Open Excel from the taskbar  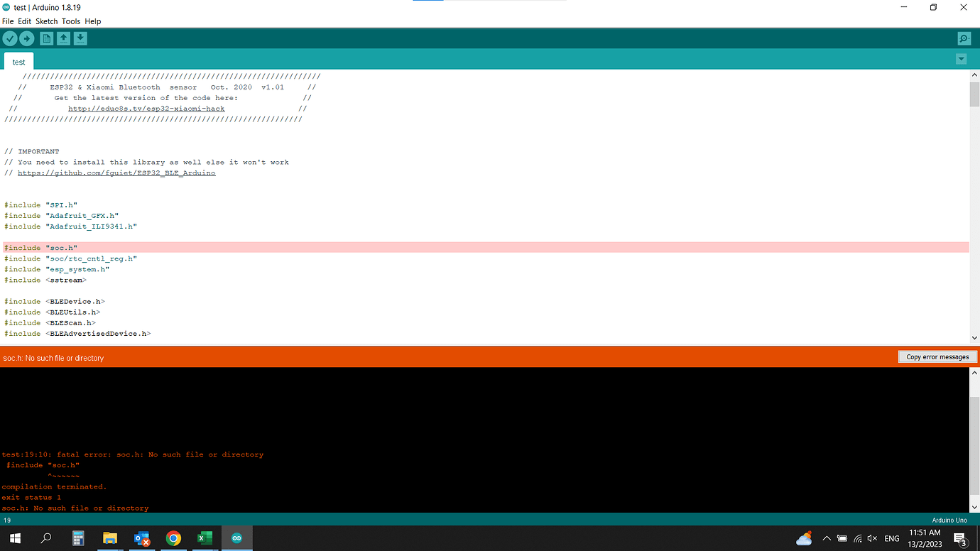205,538
